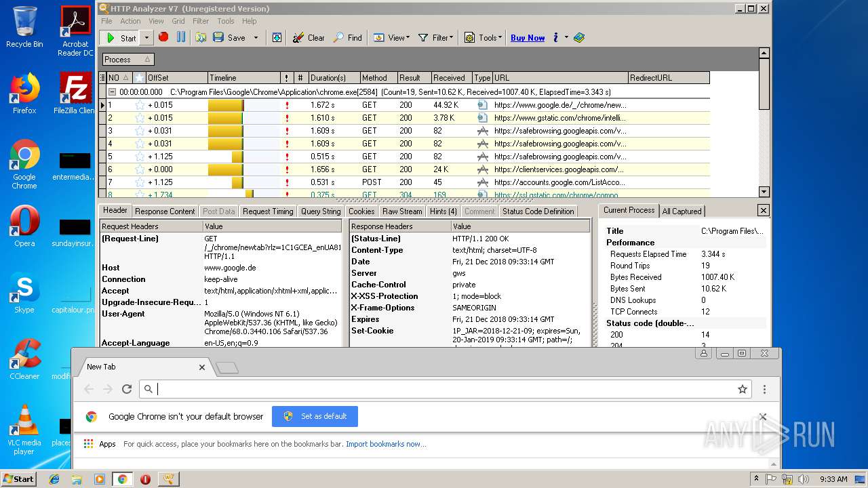Open the View dropdown menu

[391, 38]
